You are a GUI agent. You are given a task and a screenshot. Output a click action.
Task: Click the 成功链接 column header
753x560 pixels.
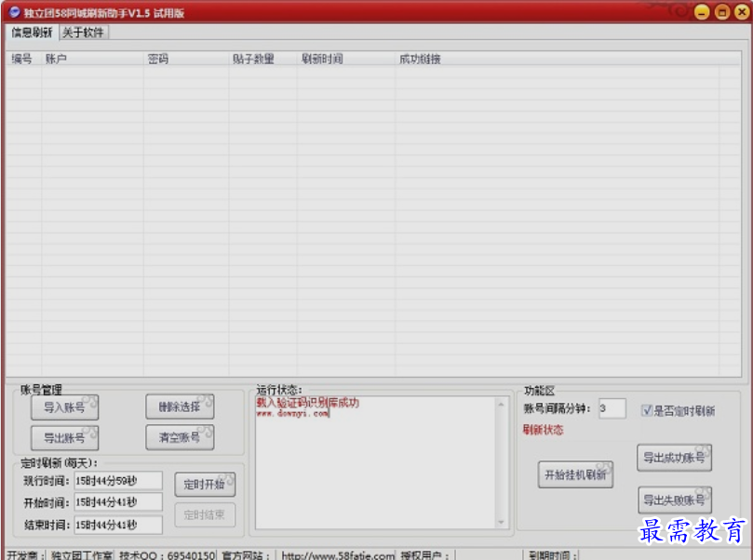point(557,59)
